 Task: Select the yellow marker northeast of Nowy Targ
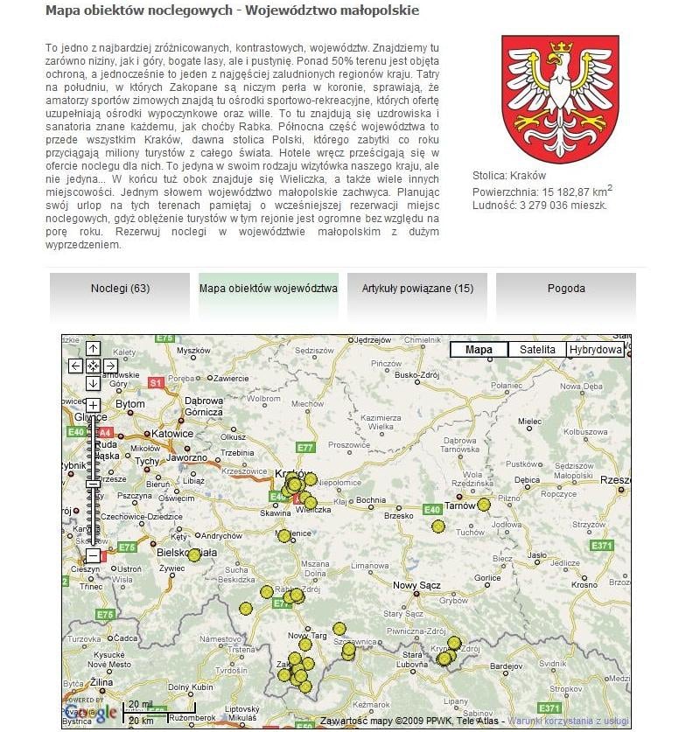click(339, 629)
